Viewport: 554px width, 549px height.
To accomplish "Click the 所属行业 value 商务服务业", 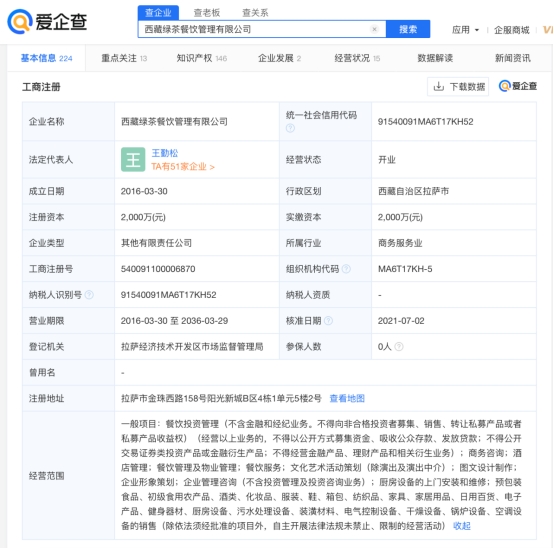I will coord(400,243).
